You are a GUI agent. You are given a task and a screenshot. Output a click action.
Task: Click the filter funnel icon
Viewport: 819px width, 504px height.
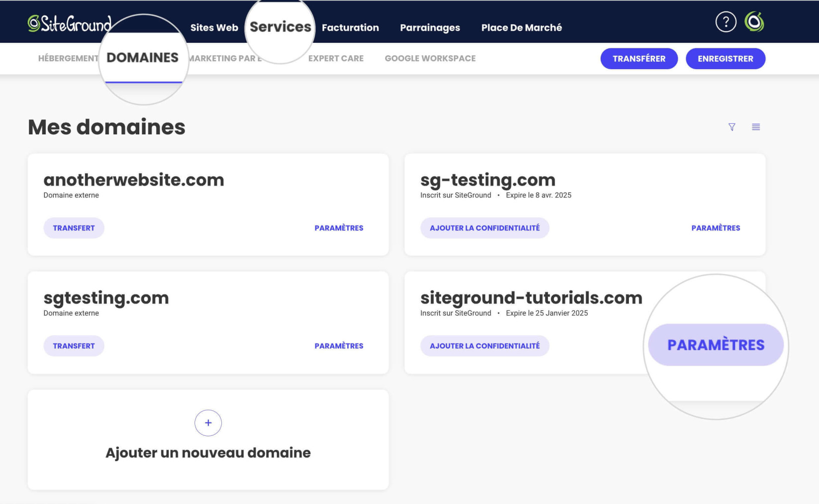pos(731,127)
